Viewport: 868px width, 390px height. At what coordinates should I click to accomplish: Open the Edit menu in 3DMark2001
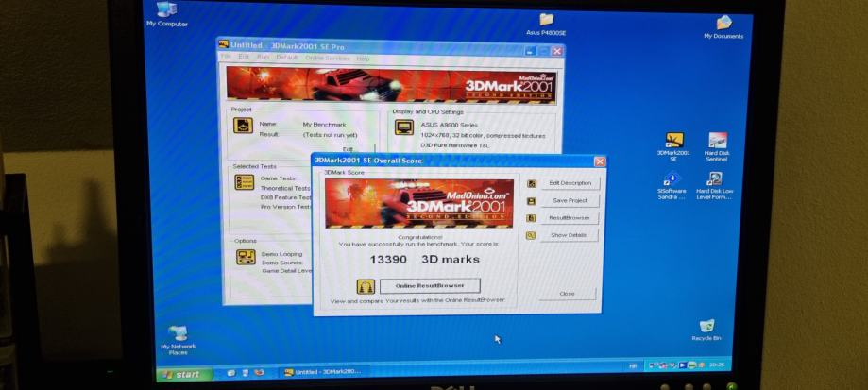(x=244, y=58)
